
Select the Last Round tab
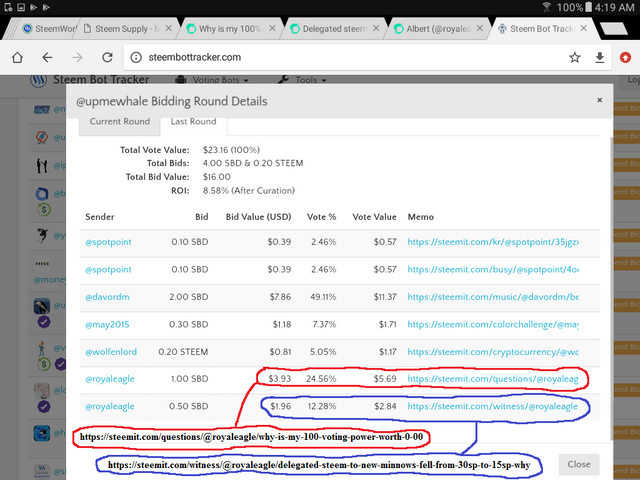pyautogui.click(x=194, y=122)
